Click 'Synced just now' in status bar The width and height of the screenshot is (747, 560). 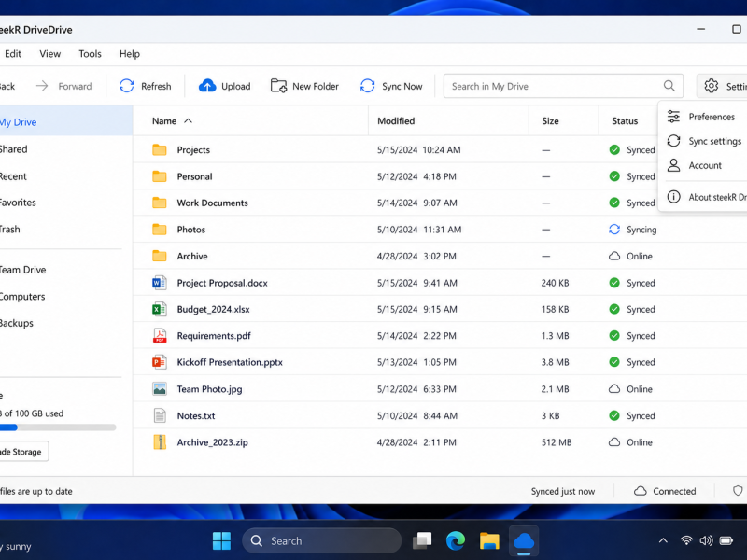563,491
